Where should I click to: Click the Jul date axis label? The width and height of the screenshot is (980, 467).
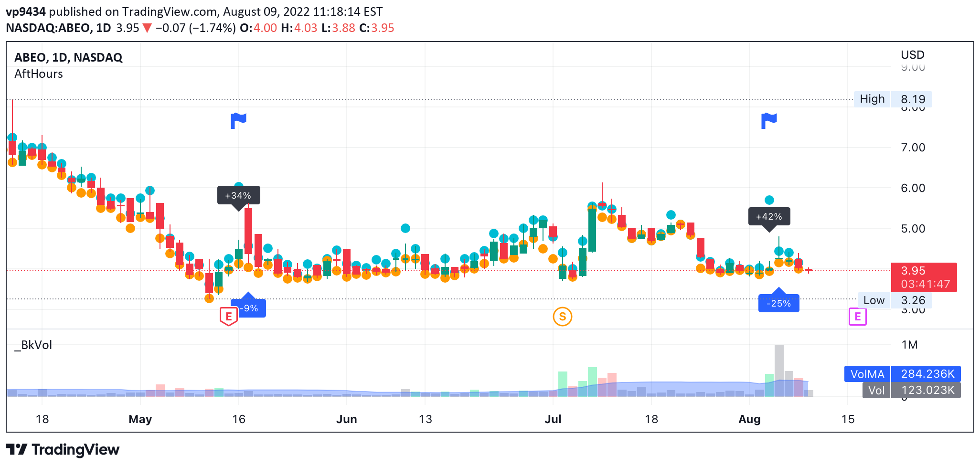coord(553,419)
